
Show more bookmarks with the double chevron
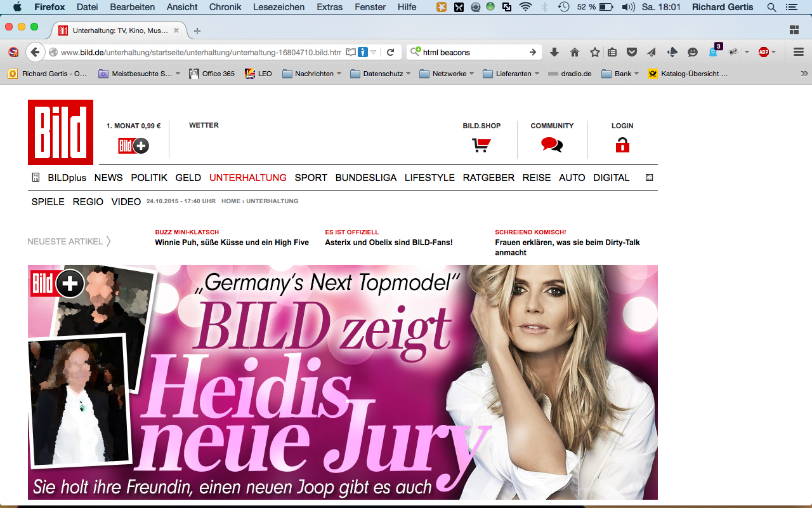804,74
